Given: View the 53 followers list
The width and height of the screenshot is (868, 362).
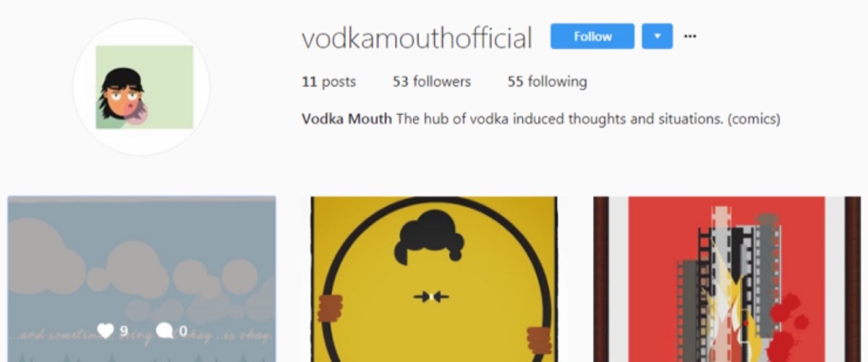Looking at the screenshot, I should pos(432,82).
